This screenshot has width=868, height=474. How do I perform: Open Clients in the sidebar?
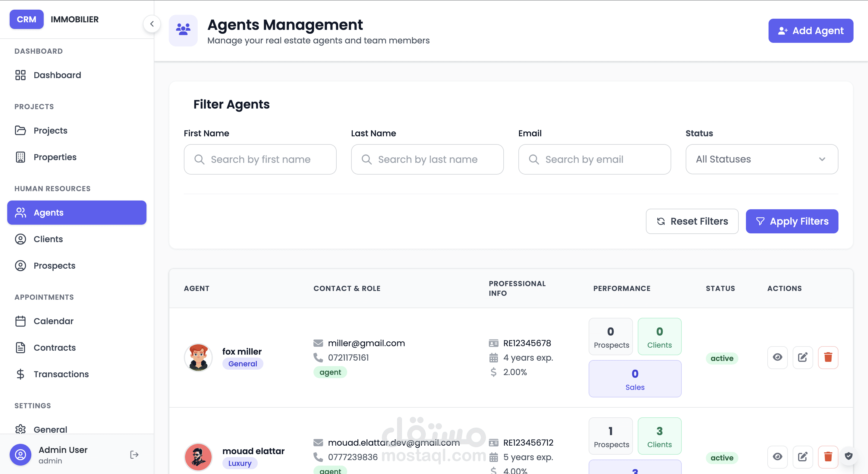77,239
